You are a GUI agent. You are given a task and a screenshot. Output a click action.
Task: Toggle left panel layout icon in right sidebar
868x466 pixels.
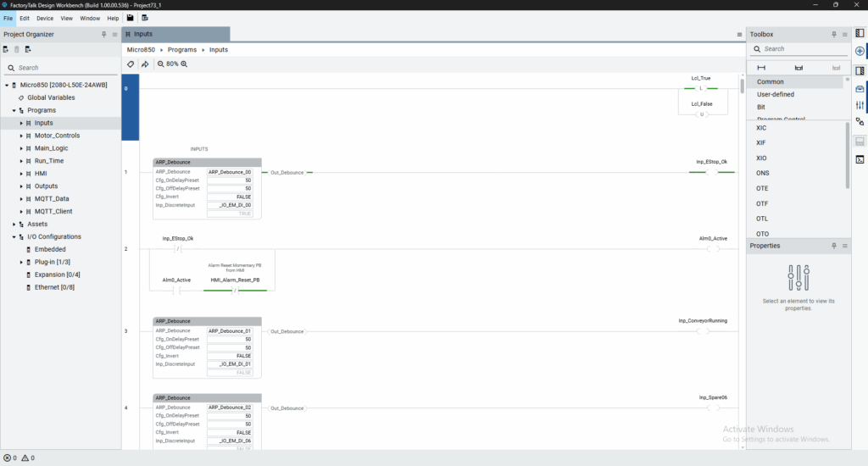[860, 33]
